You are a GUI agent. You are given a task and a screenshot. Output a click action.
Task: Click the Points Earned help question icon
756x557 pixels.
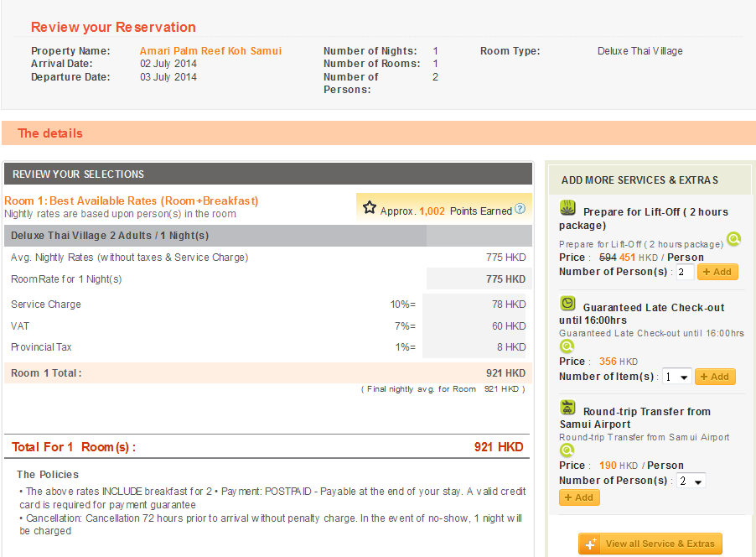(x=520, y=209)
